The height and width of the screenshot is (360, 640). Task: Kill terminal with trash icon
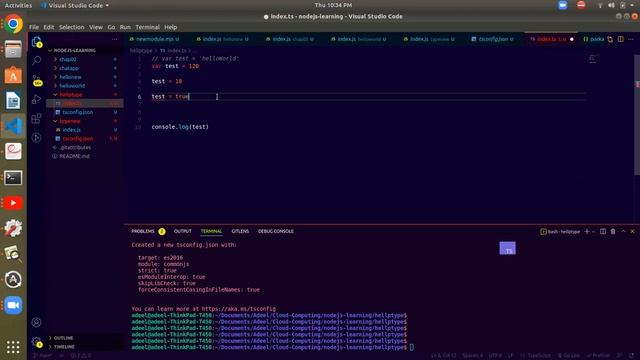(x=613, y=231)
